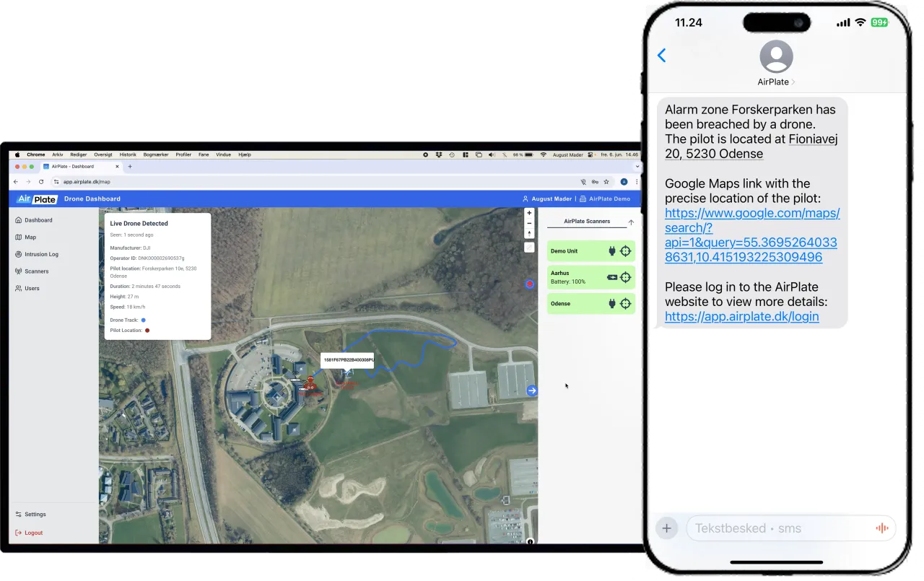Open the Apple menu
This screenshot has height=581, width=924.
click(17, 154)
